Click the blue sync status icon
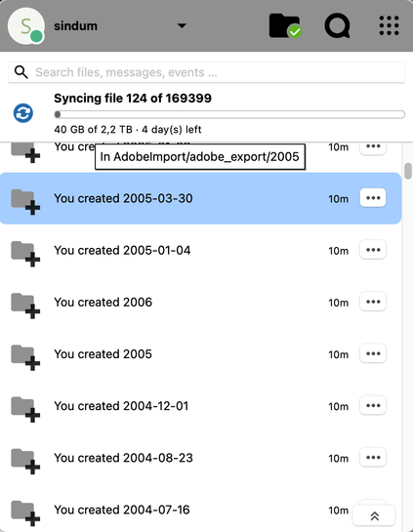The image size is (413, 532). [x=23, y=113]
